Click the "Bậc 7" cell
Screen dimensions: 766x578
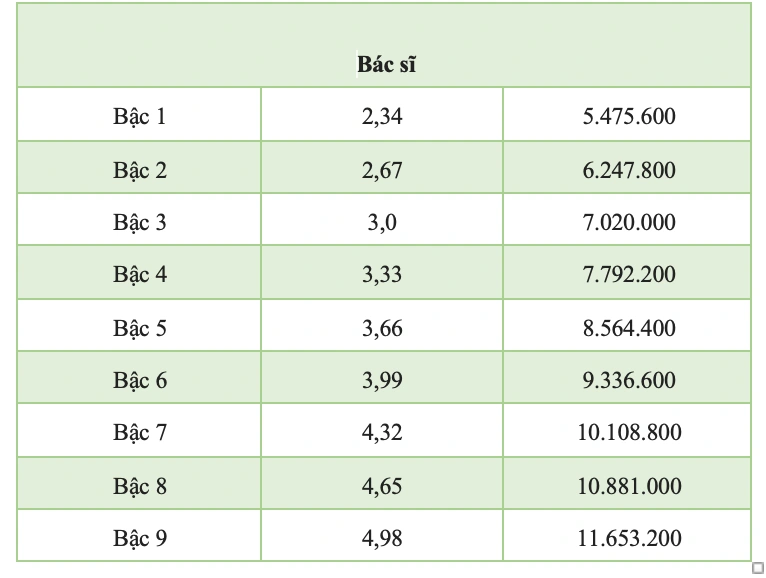pyautogui.click(x=140, y=432)
